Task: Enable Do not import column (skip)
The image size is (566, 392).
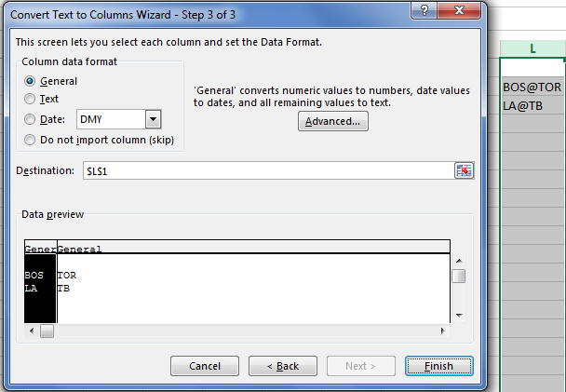Action: (x=30, y=140)
